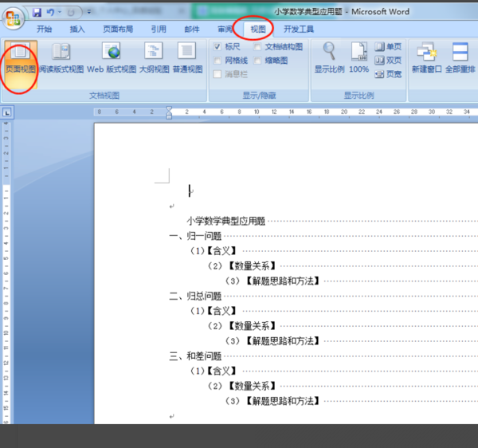This screenshot has width=478, height=448.
Task: Click the indent marker on the horizontal ruler
Action: 169,112
